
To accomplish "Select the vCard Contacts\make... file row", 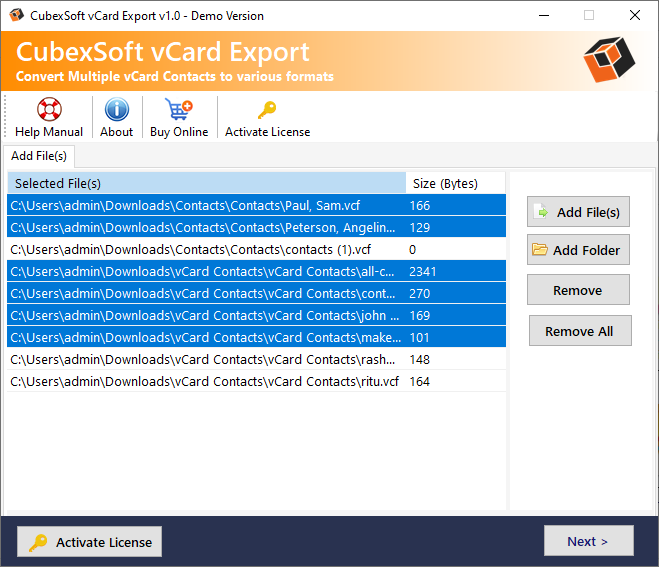I will pos(256,338).
